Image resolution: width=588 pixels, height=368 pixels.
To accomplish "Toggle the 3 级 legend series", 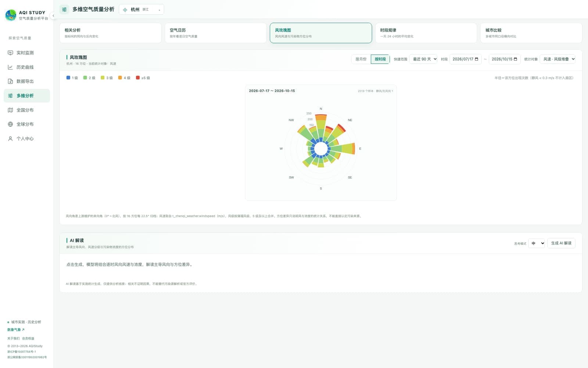I will [x=107, y=78].
